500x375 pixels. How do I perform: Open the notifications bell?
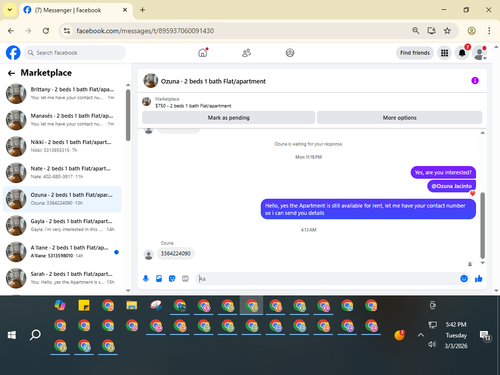click(x=462, y=53)
